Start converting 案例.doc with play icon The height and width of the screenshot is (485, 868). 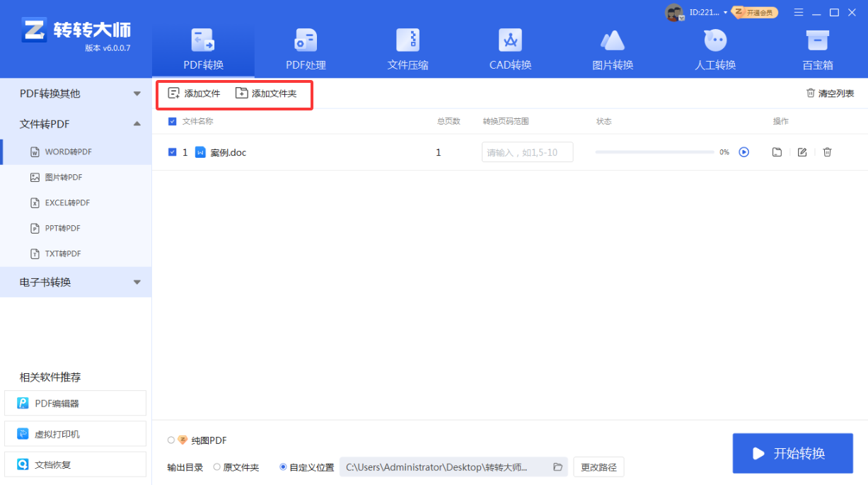(x=743, y=152)
